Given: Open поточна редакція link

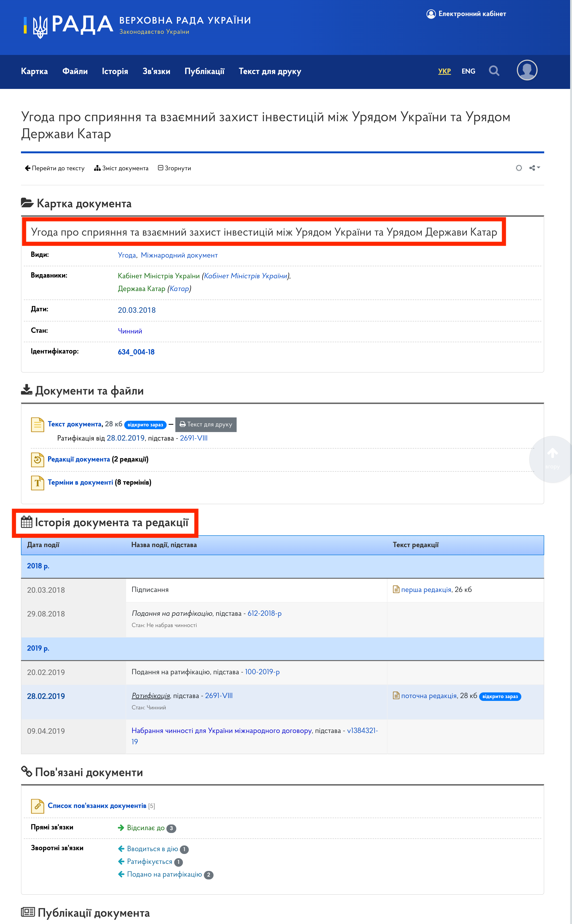Looking at the screenshot, I should tap(429, 696).
